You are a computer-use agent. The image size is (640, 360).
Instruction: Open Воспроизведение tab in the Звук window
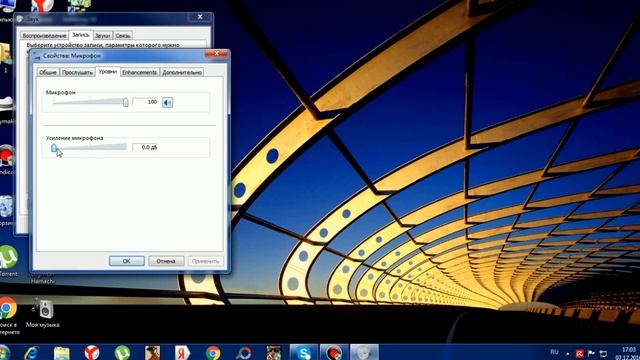44,36
